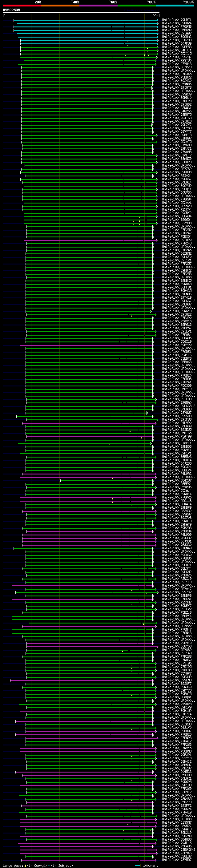Click the purple alignment bar for UniRef100_O04533

click(x=85, y=772)
